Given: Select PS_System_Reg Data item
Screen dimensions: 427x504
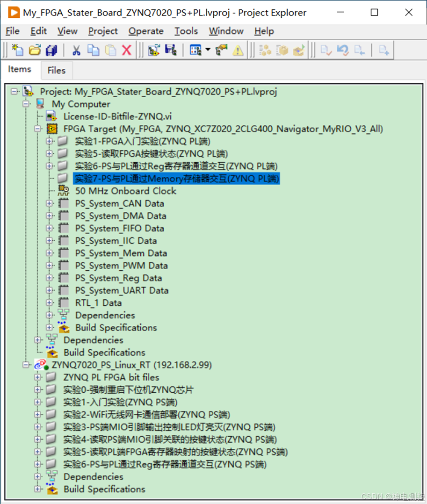Looking at the screenshot, I should click(x=119, y=278).
